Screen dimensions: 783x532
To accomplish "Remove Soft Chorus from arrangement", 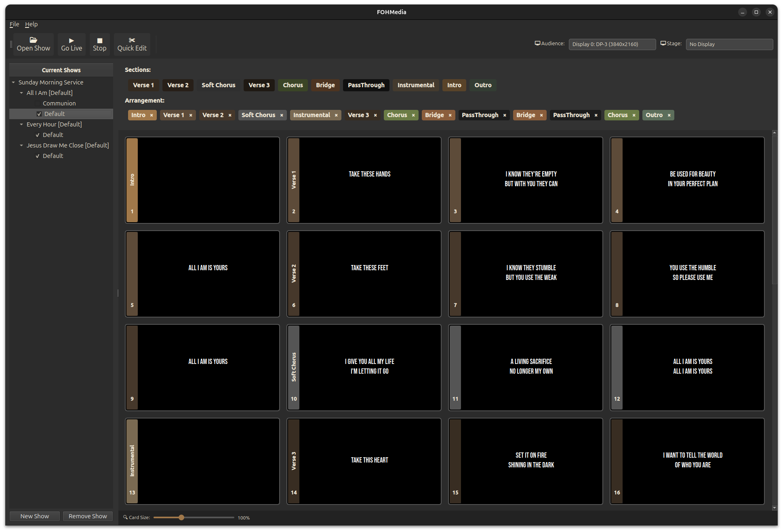I will [x=282, y=115].
